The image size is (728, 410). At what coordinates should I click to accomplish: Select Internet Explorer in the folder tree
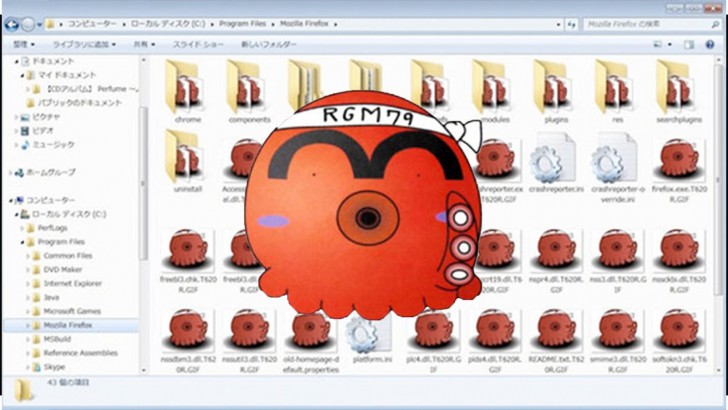tap(72, 284)
